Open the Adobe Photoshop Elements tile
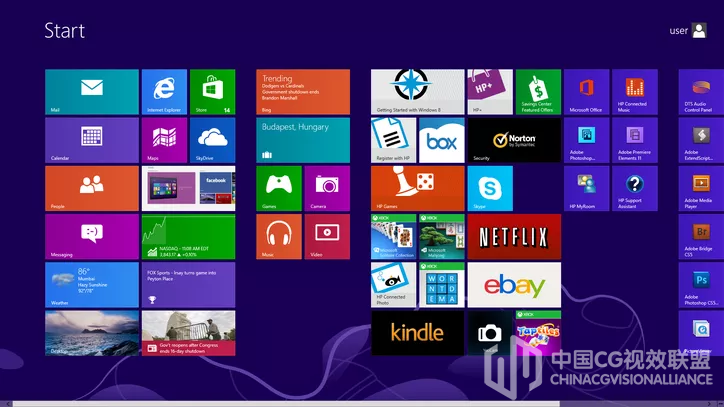724x407 pixels. 586,140
